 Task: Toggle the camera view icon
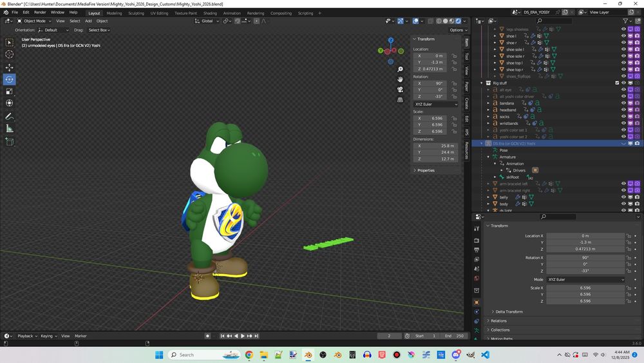(x=400, y=90)
